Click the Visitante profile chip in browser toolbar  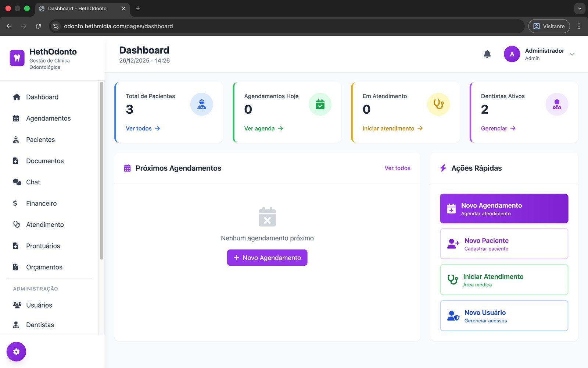[x=549, y=26]
